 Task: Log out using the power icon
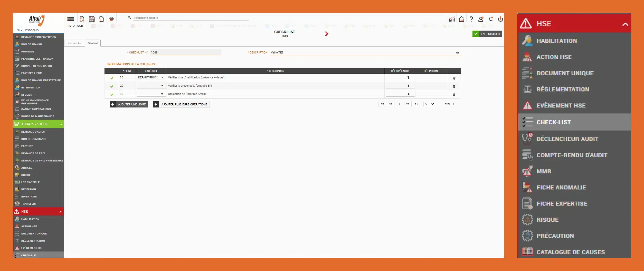[500, 19]
